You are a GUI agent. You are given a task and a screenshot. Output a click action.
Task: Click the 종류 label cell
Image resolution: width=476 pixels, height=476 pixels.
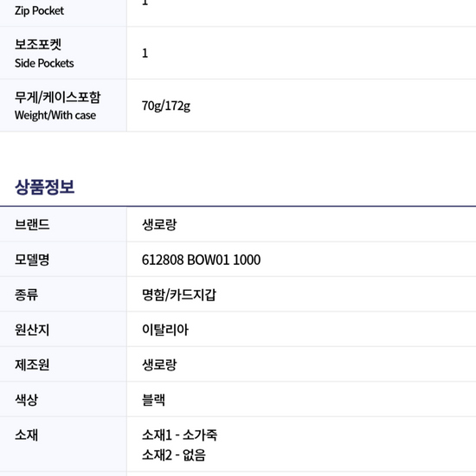(x=63, y=294)
